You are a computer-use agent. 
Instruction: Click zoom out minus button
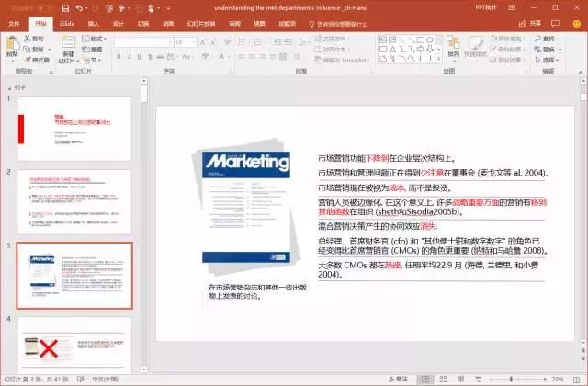click(491, 380)
